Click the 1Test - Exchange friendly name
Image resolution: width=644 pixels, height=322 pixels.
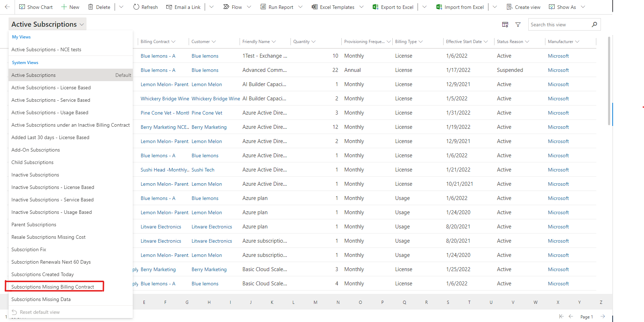click(265, 56)
